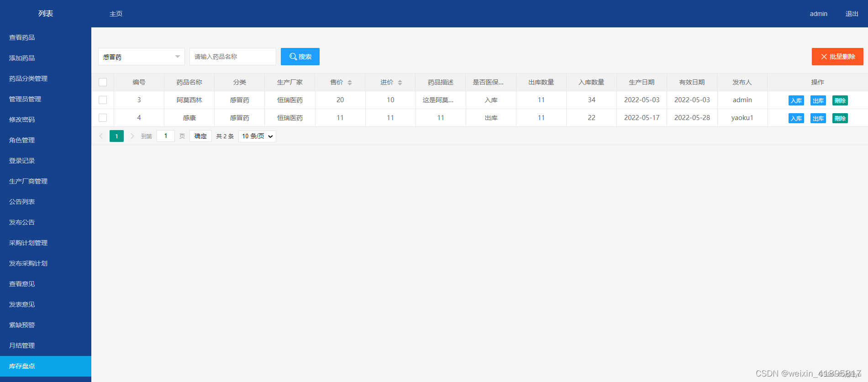Click 入库 button for 阿莫西林

tap(796, 100)
